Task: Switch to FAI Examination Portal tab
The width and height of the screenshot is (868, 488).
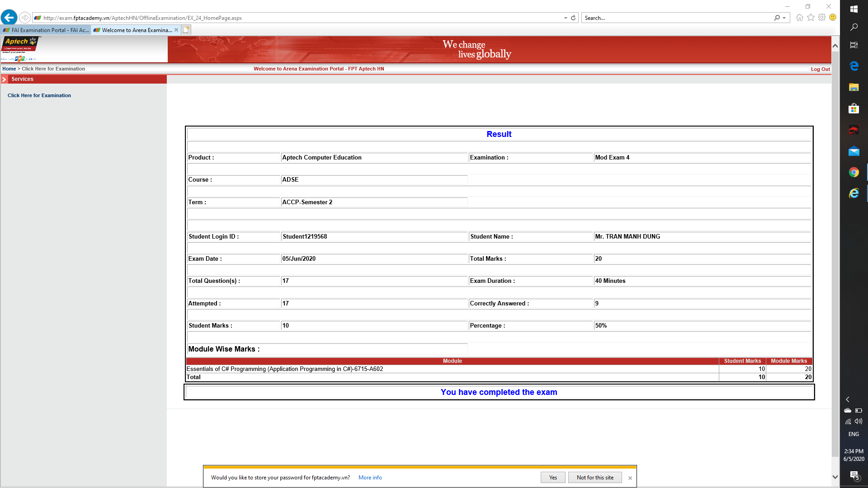Action: pyautogui.click(x=46, y=30)
